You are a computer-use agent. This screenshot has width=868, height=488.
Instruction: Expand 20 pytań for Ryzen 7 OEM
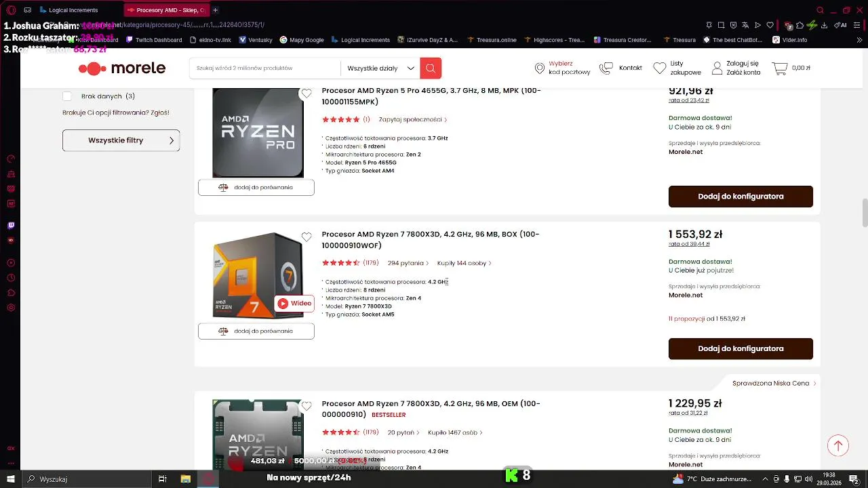coord(403,432)
